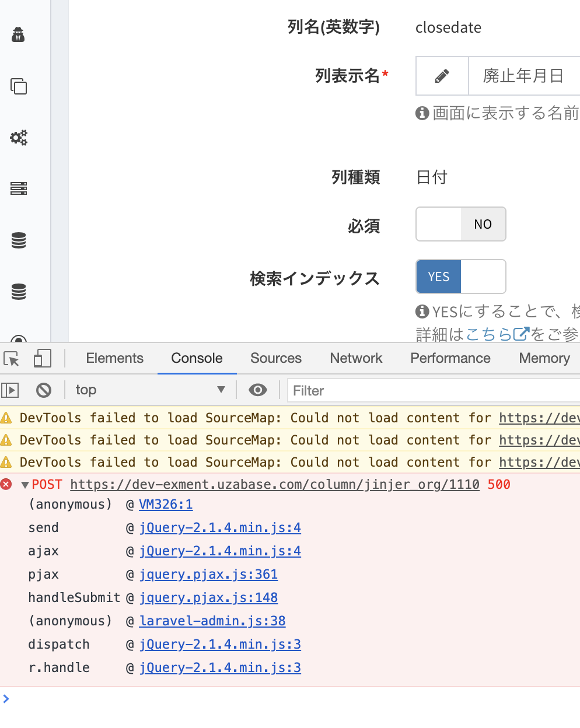This screenshot has width=580, height=728.
Task: Click the red error icon beside POST
Action: tap(6, 484)
